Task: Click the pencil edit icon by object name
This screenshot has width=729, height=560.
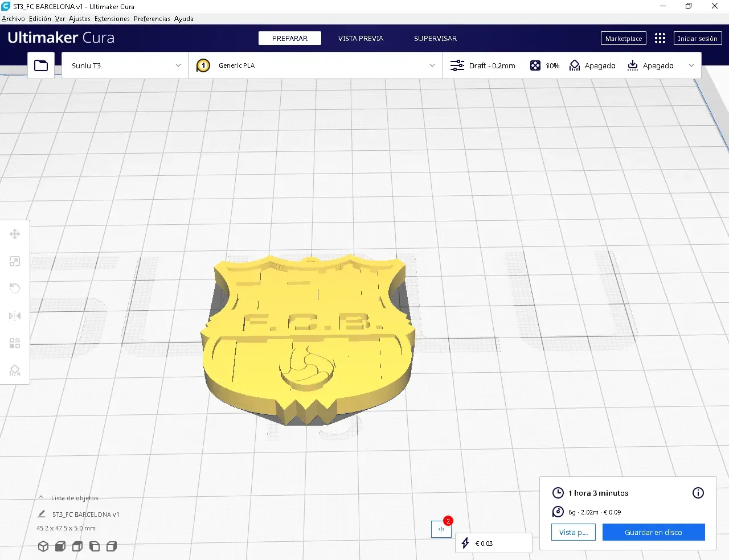Action: (42, 514)
